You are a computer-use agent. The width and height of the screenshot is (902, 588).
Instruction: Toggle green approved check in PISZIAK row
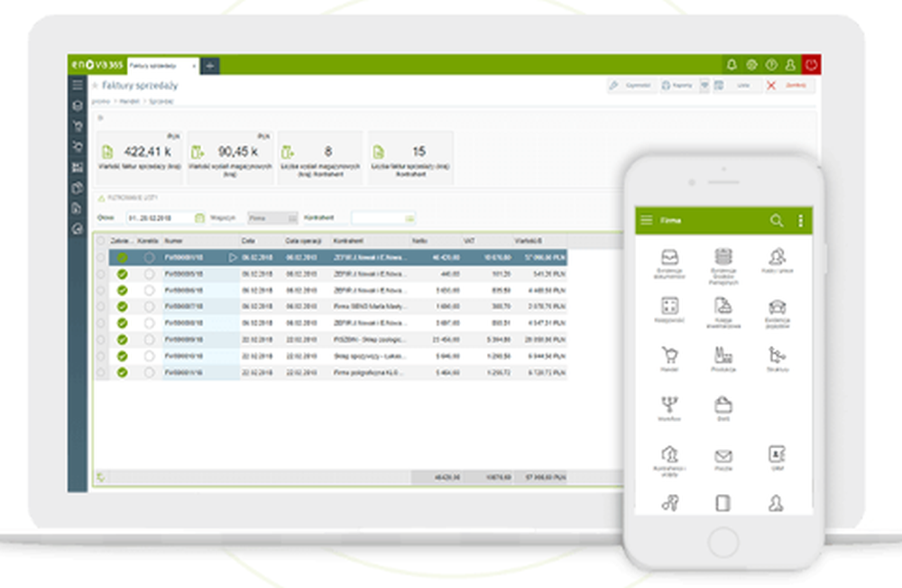point(122,339)
